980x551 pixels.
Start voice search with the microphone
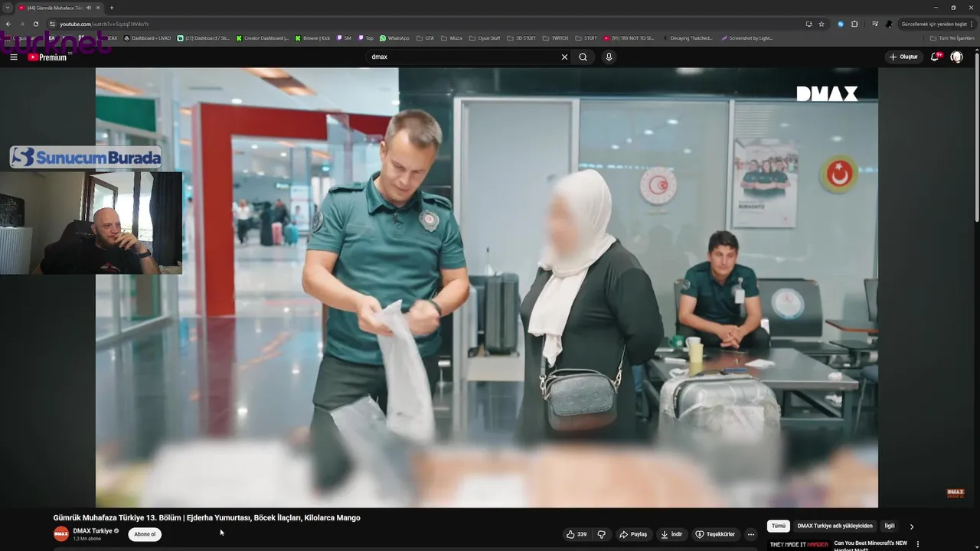pos(609,57)
